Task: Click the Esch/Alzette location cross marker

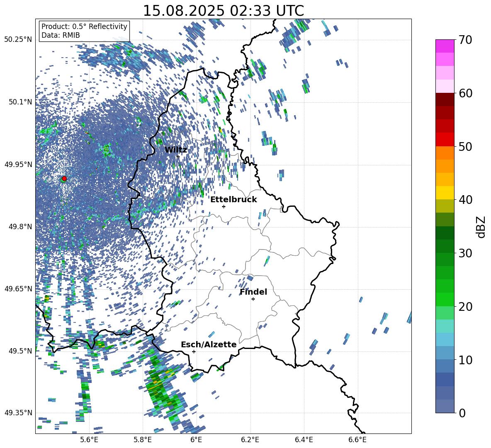Action: click(194, 351)
